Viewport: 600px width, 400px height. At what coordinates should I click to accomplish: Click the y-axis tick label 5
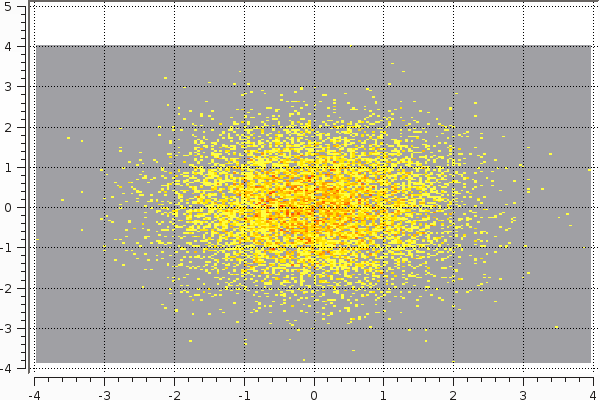[21, 7]
